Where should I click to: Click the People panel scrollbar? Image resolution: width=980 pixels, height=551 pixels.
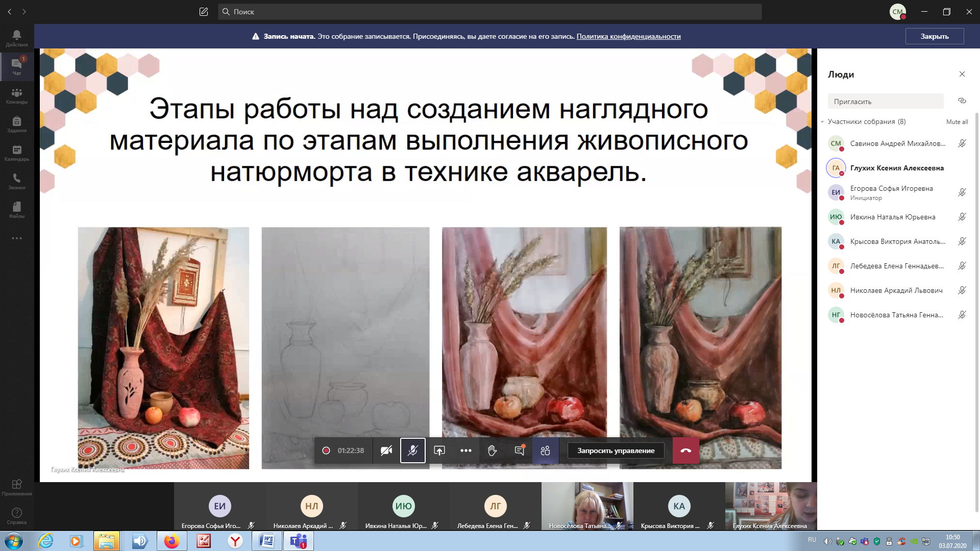(x=977, y=311)
